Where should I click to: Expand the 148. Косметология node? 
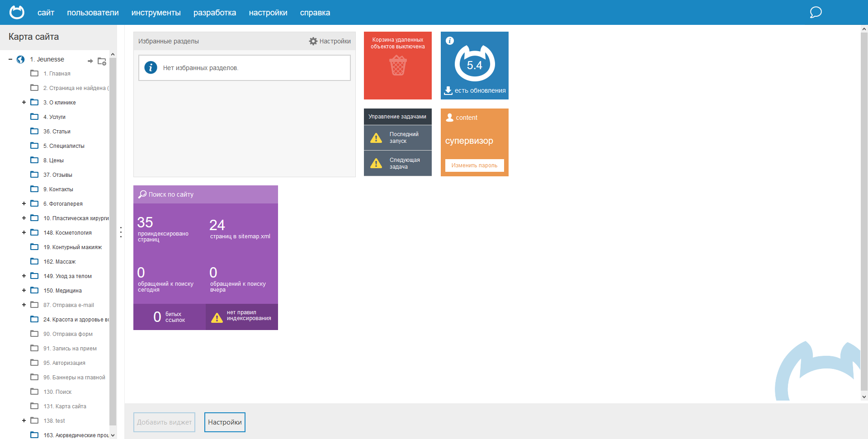coord(24,232)
